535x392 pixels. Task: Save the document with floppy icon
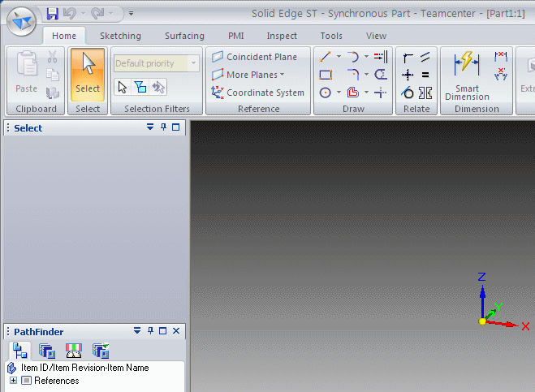point(52,14)
